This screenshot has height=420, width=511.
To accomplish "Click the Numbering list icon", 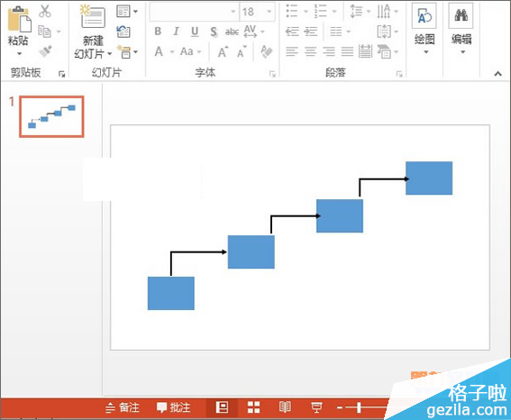I will tap(320, 11).
